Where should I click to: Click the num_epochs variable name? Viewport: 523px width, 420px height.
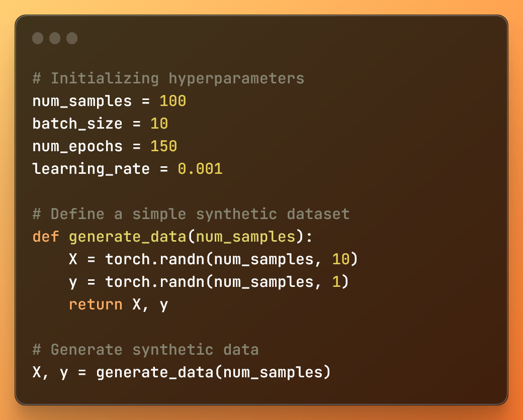click(77, 146)
